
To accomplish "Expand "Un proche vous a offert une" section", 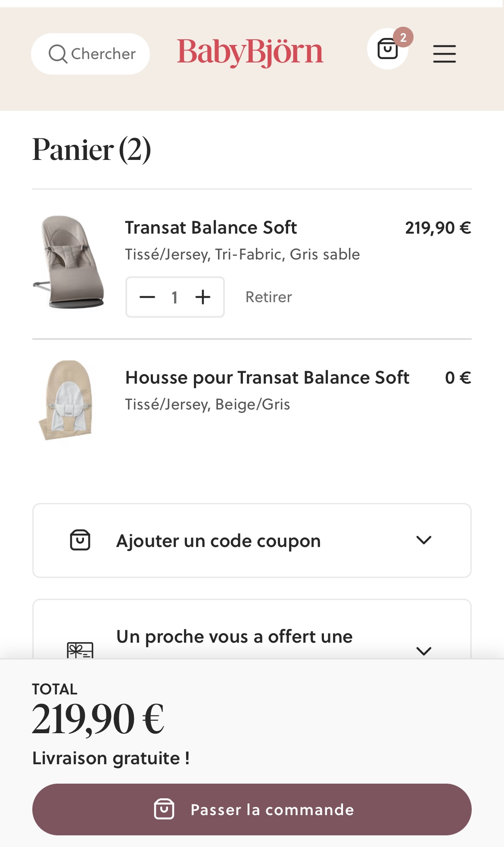I will coord(234,637).
